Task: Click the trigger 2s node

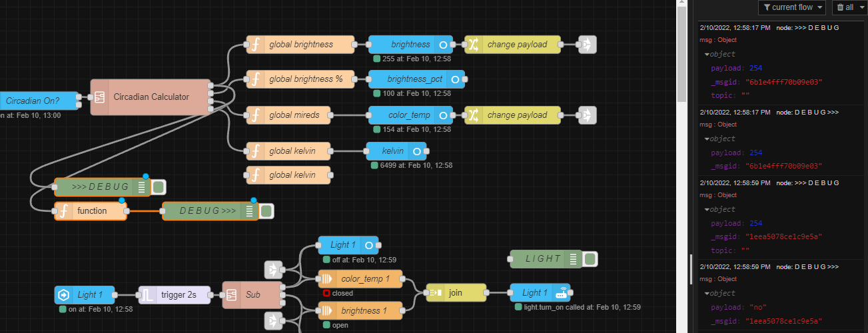Action: [175, 295]
